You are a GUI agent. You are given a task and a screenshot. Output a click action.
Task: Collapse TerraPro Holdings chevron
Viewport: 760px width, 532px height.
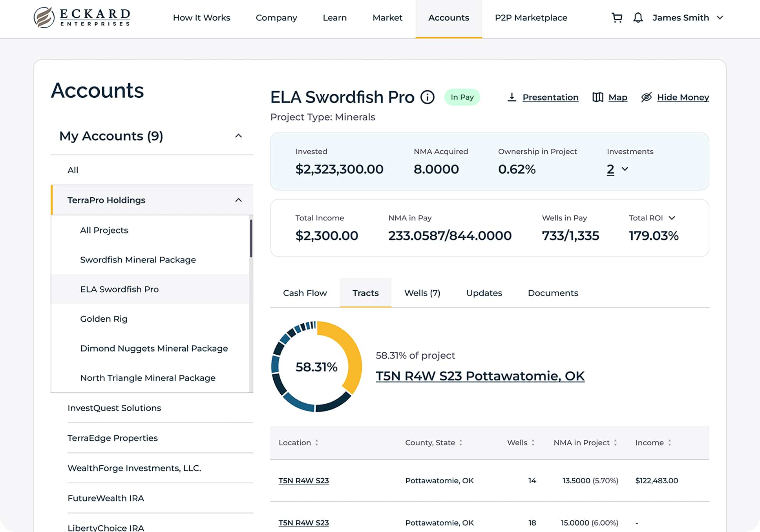click(238, 200)
